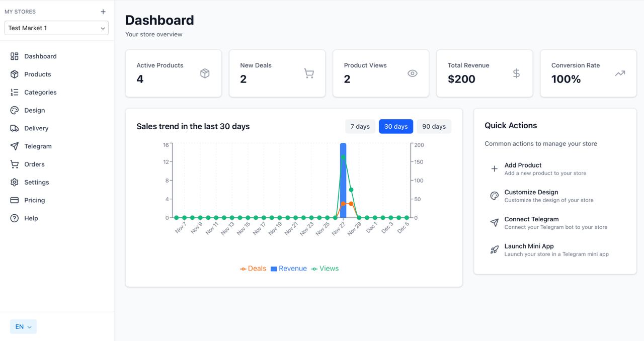Click the Products box icon in sidebar

click(15, 74)
